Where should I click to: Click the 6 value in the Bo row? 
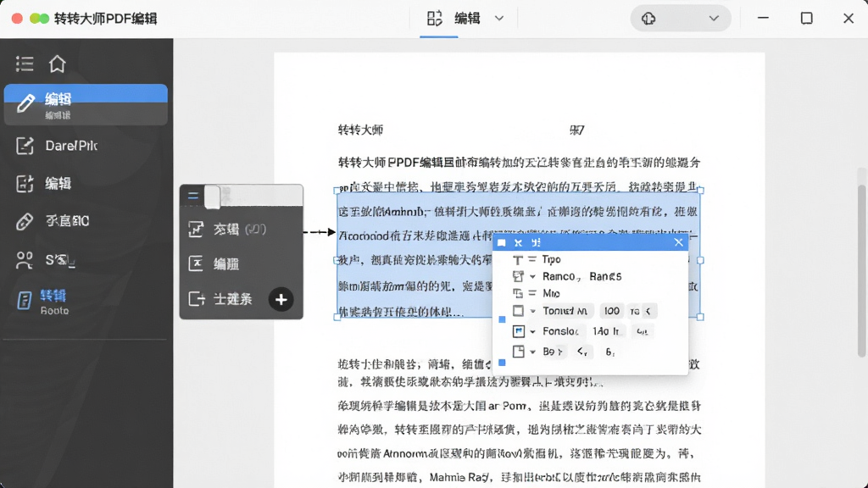[x=610, y=352]
